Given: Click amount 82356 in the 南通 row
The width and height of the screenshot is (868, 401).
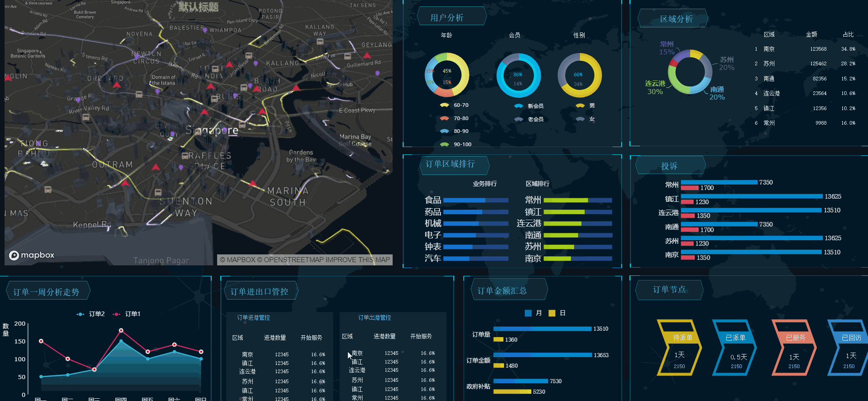Looking at the screenshot, I should tap(820, 79).
